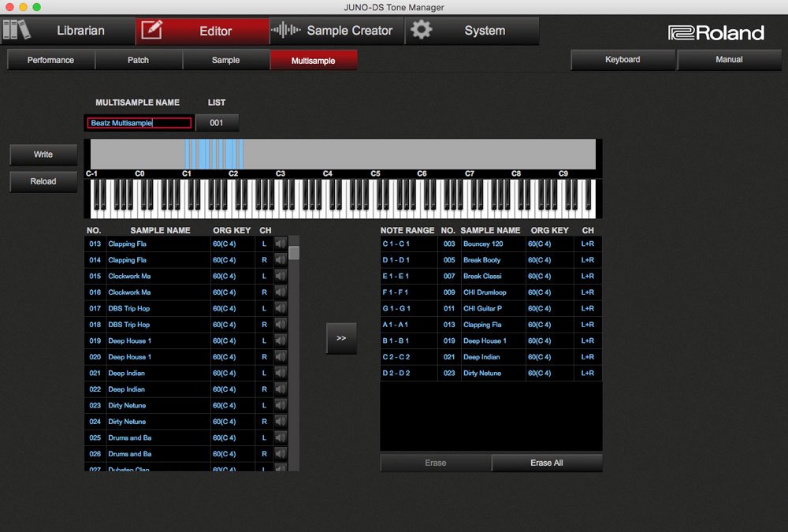The image size is (788, 532).
Task: Preview sample 018 DBS Trip Hop speaker icon
Action: [x=281, y=325]
